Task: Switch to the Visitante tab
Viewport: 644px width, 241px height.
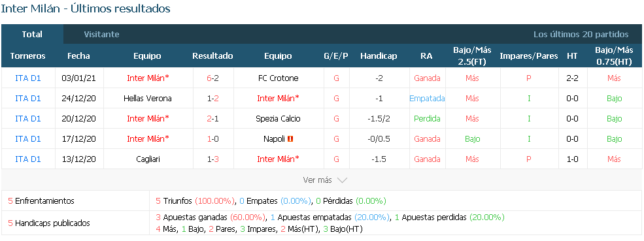Action: (x=101, y=35)
